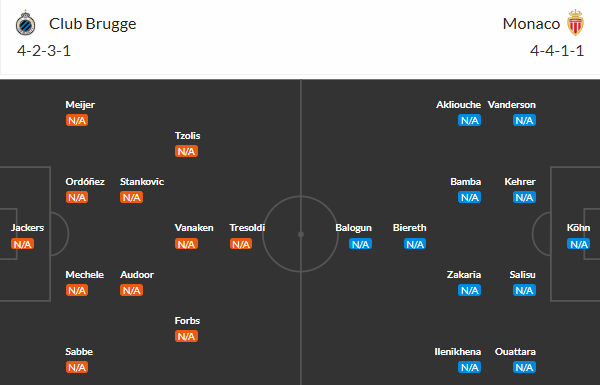Click Tzolis' orange N/A rating badge

point(186,151)
